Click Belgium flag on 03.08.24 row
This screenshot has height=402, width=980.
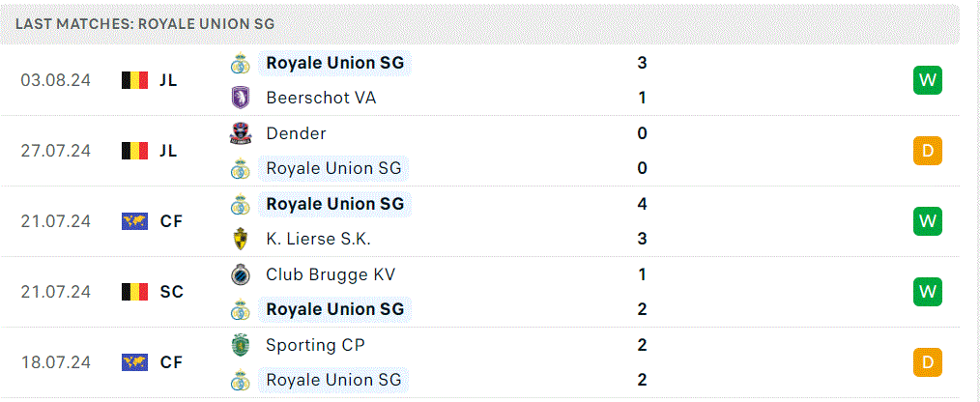[134, 80]
